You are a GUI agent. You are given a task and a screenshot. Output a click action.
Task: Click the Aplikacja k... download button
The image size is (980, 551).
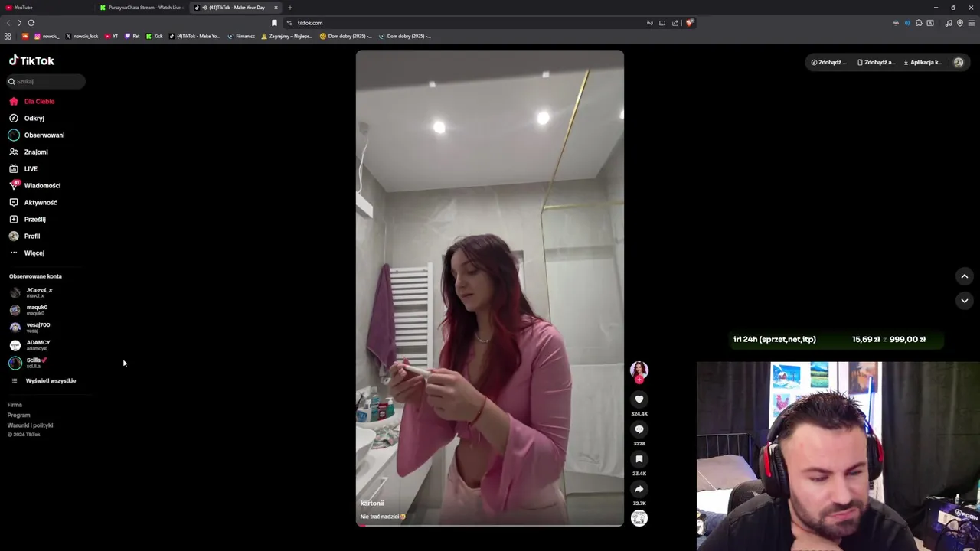(923, 62)
